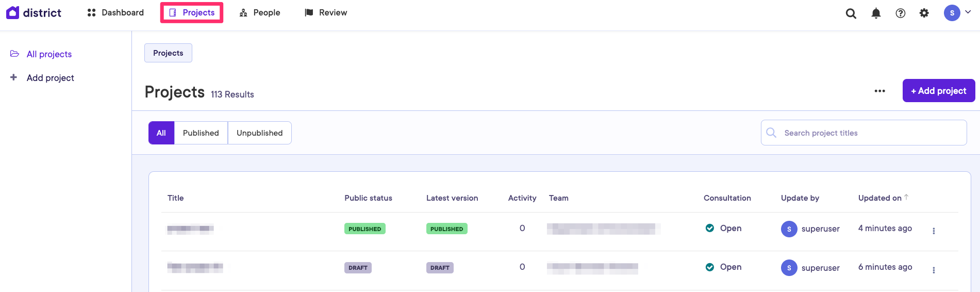The height and width of the screenshot is (292, 980).
Task: Filter by Published projects
Action: 201,133
